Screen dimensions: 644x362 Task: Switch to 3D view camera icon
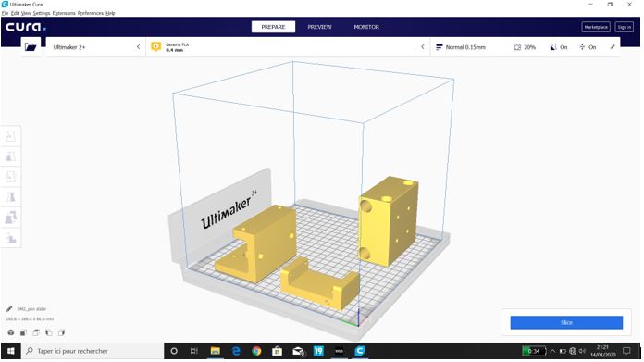tap(11, 332)
